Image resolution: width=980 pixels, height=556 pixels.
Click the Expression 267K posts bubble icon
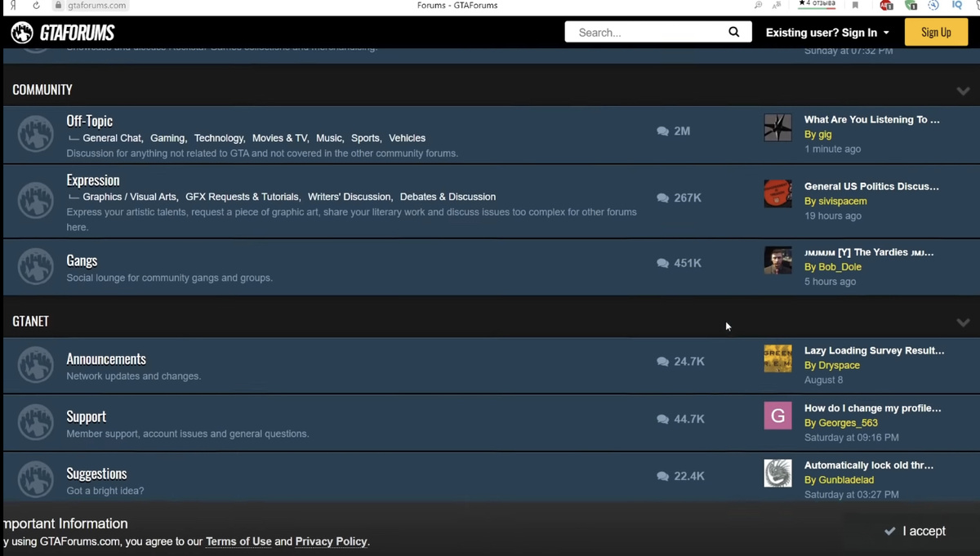coord(662,198)
